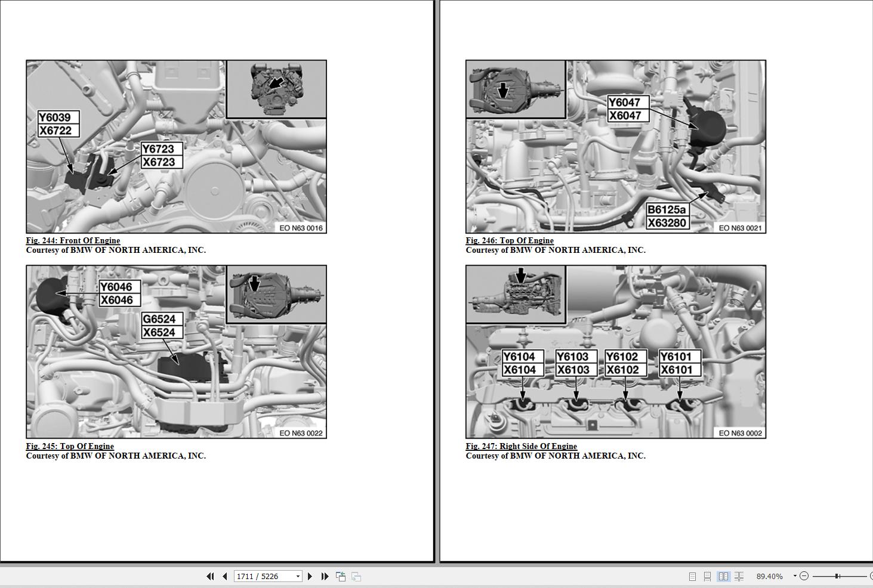The width and height of the screenshot is (873, 588).
Task: Click the previous view icon
Action: [x=341, y=576]
